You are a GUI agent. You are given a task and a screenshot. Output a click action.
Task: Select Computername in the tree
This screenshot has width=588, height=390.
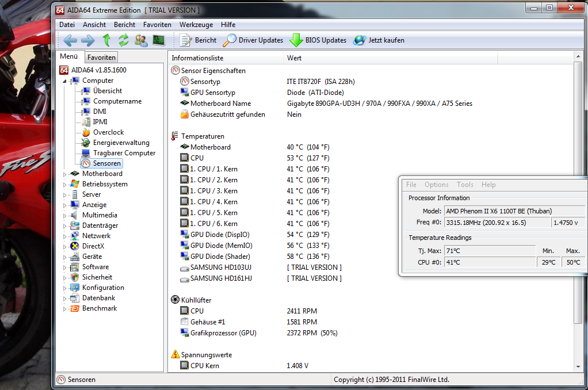pos(117,101)
